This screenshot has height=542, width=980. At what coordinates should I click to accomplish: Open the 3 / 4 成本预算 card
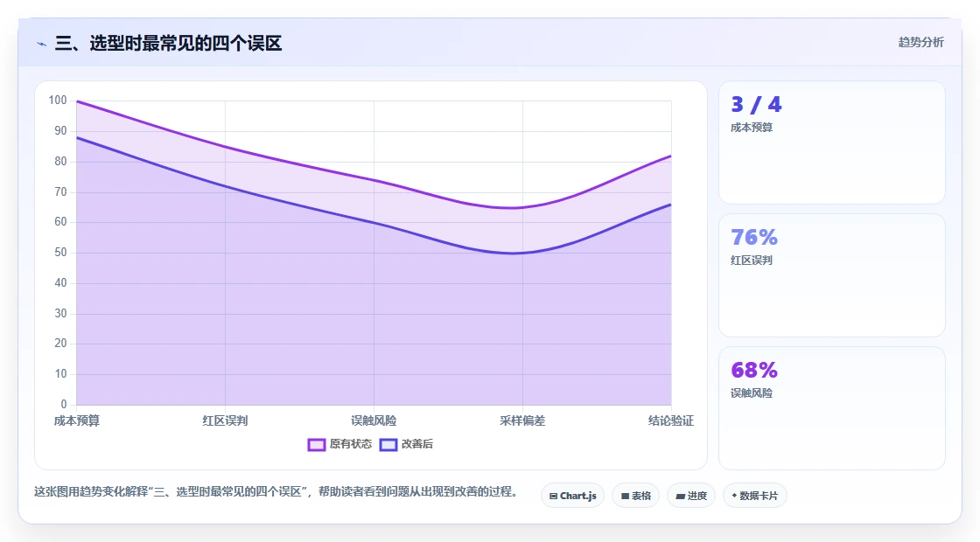[x=832, y=142]
